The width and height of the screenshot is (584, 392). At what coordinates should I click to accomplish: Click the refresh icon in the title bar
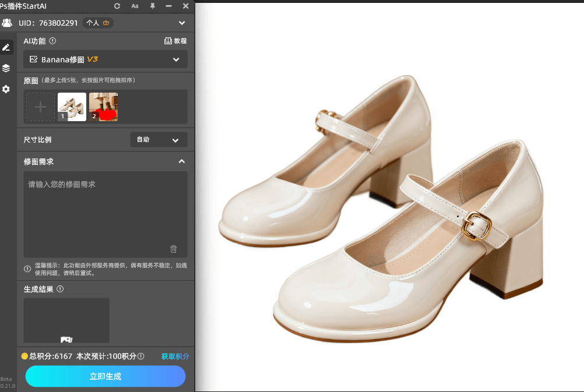point(117,6)
